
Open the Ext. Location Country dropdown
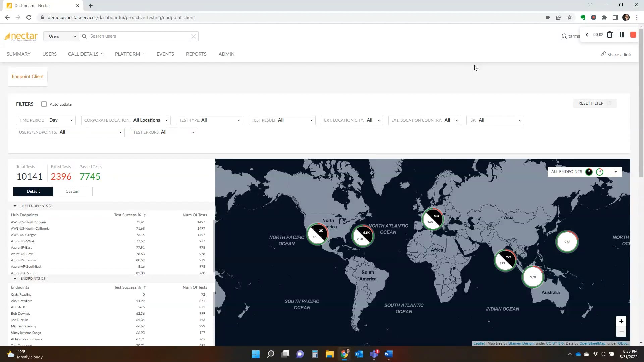coord(425,120)
